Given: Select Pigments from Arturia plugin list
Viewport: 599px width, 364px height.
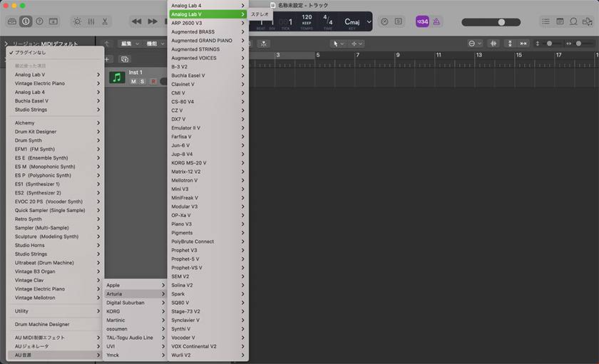Looking at the screenshot, I should (x=182, y=233).
